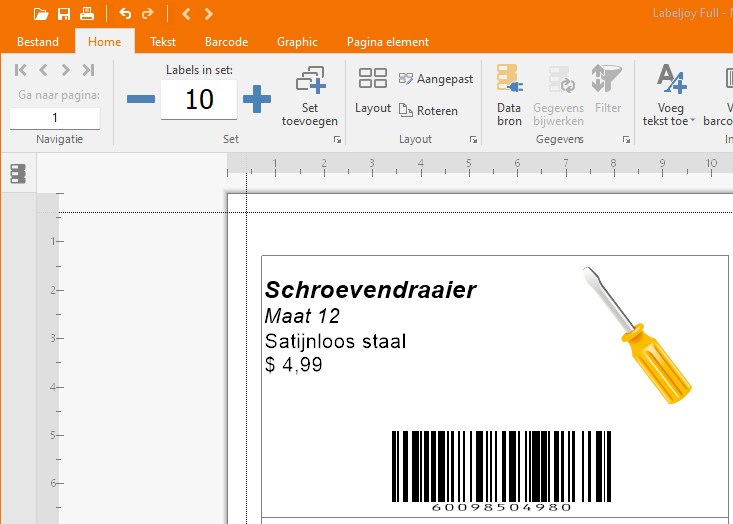Jump to first page in Navigatie

coord(21,70)
